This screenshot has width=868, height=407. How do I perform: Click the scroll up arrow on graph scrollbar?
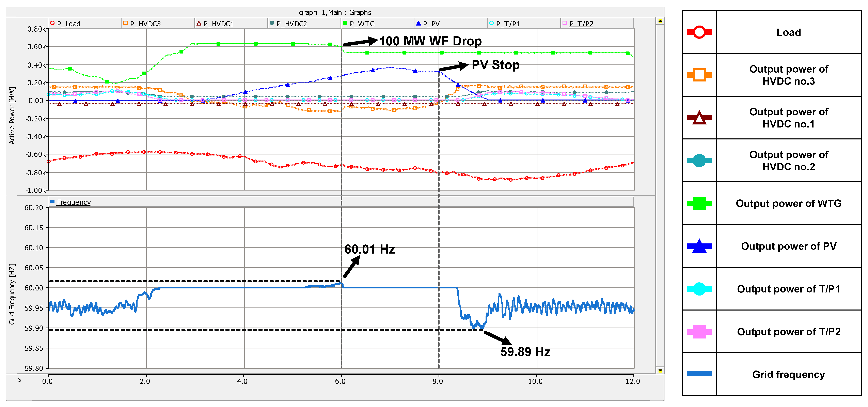click(660, 21)
